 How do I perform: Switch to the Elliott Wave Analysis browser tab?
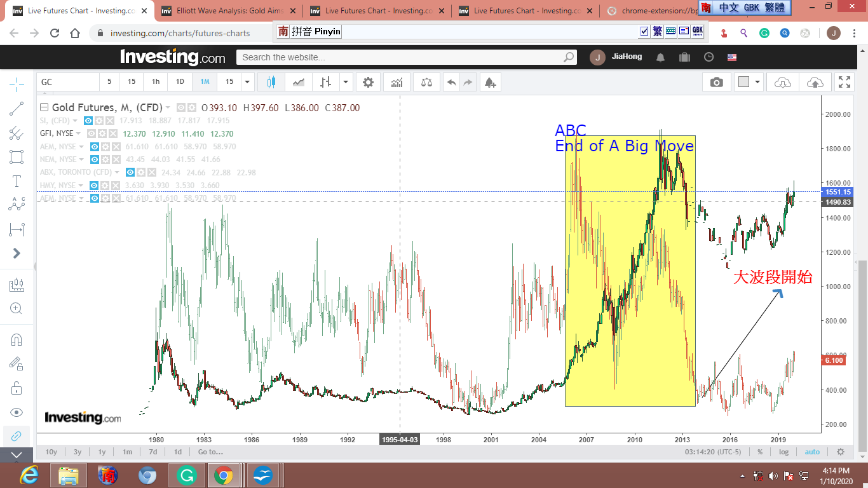(x=227, y=11)
